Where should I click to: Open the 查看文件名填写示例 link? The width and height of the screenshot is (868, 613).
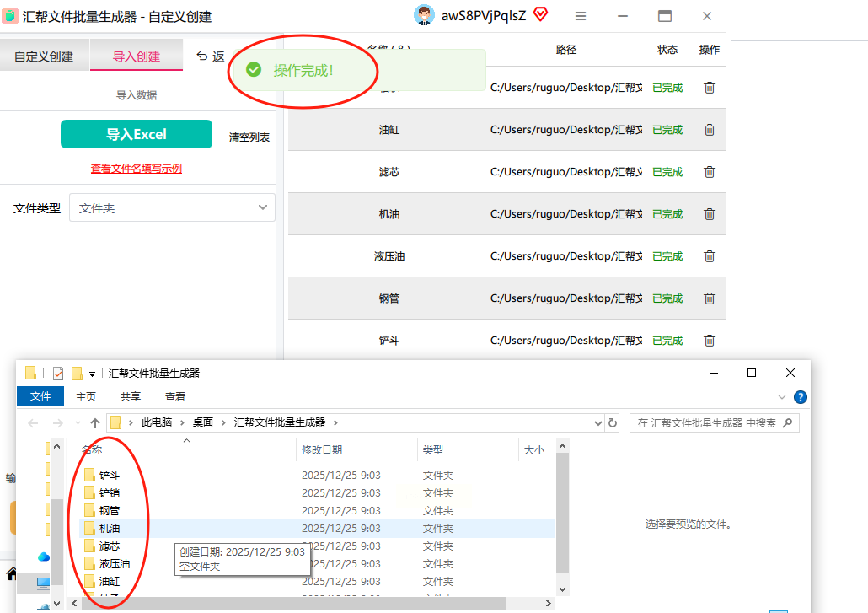137,169
